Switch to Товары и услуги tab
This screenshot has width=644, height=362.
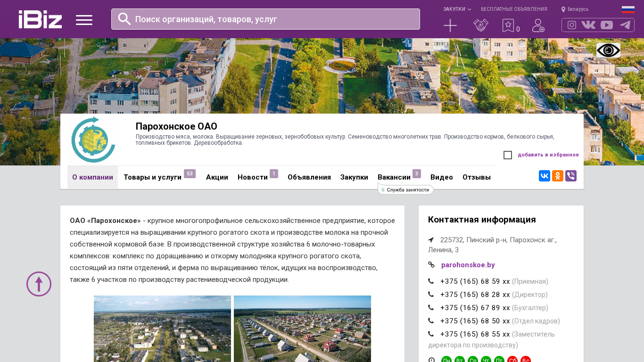pyautogui.click(x=152, y=177)
